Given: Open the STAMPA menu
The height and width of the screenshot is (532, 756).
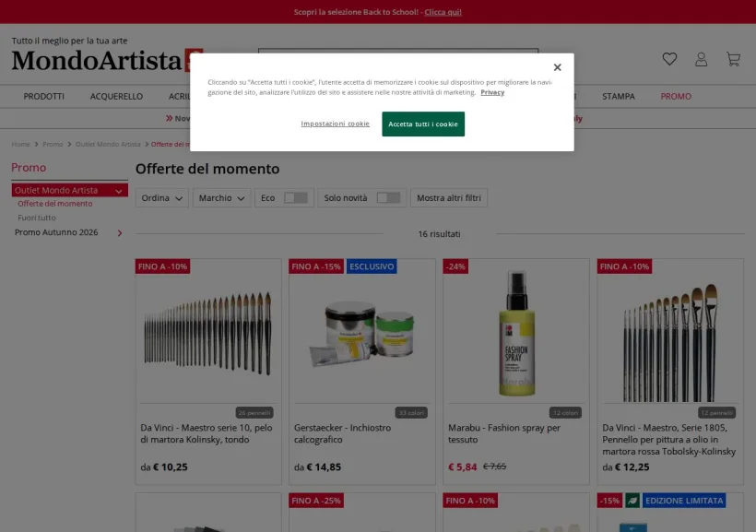Looking at the screenshot, I should tap(618, 97).
